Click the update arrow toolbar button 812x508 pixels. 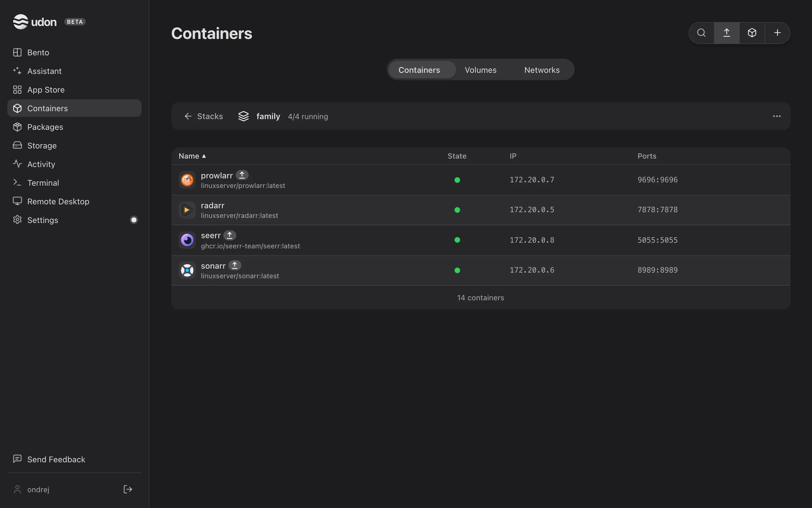point(727,33)
